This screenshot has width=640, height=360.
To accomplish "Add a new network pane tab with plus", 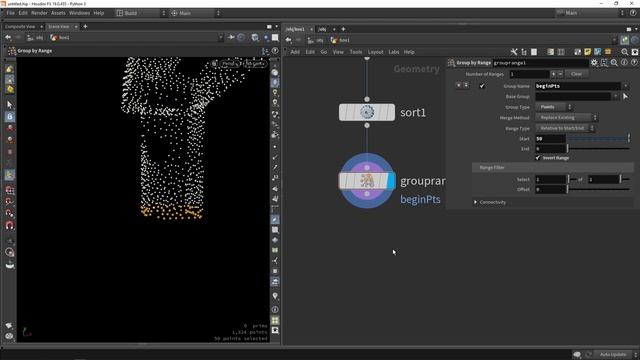I will [343, 29].
